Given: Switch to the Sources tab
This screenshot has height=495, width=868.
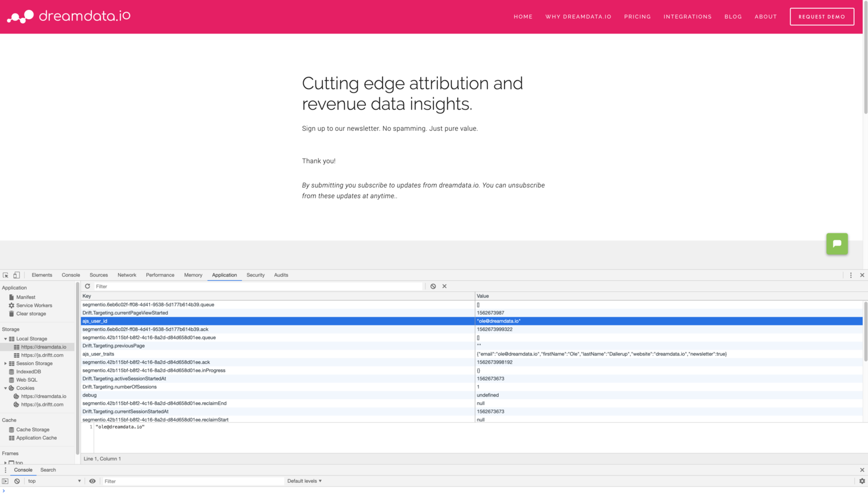Looking at the screenshot, I should [98, 275].
